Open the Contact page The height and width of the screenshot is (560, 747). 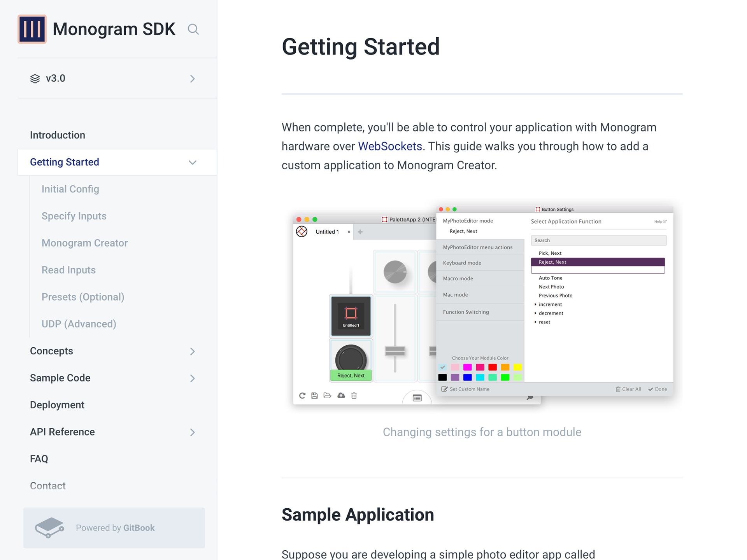tap(48, 486)
